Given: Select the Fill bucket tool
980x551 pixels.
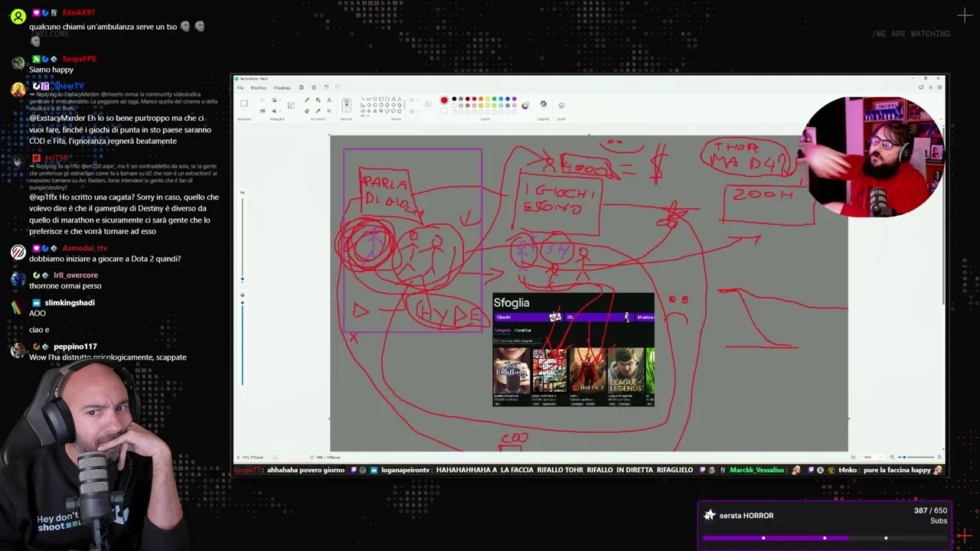Looking at the screenshot, I should tap(318, 100).
